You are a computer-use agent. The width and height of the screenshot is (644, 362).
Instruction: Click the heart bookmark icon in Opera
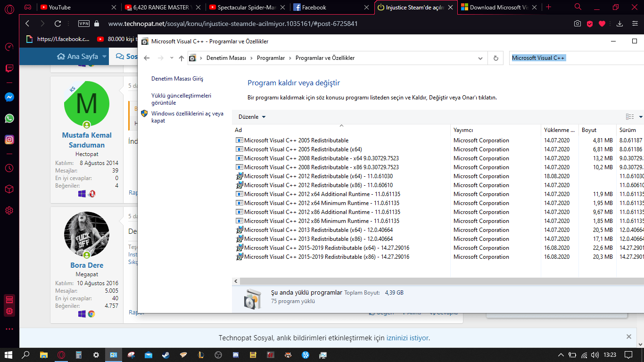602,24
